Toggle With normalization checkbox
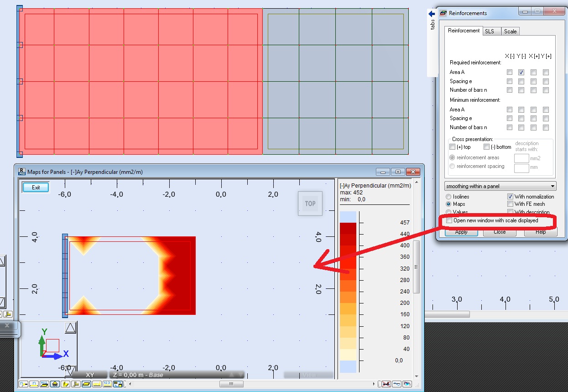This screenshot has height=392, width=568. (510, 197)
